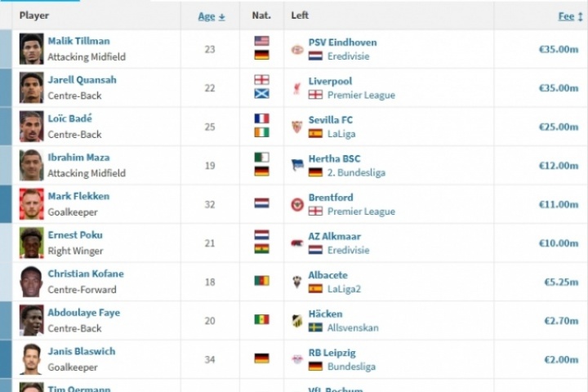This screenshot has height=392, width=588.
Task: Click Sevilla FC club crest icon
Action: tap(297, 127)
